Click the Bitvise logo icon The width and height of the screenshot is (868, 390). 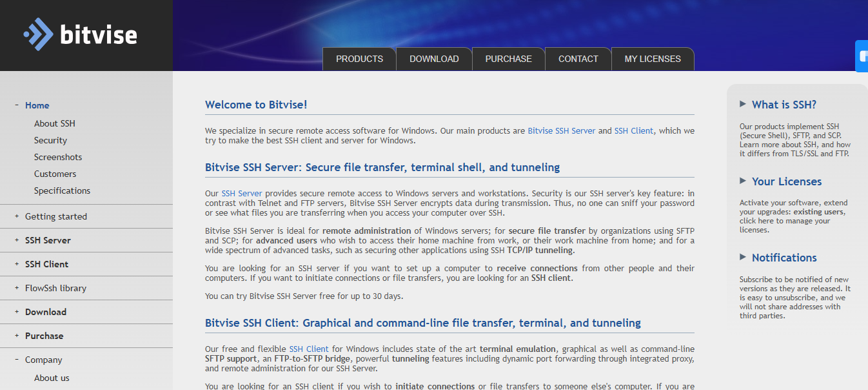click(38, 34)
